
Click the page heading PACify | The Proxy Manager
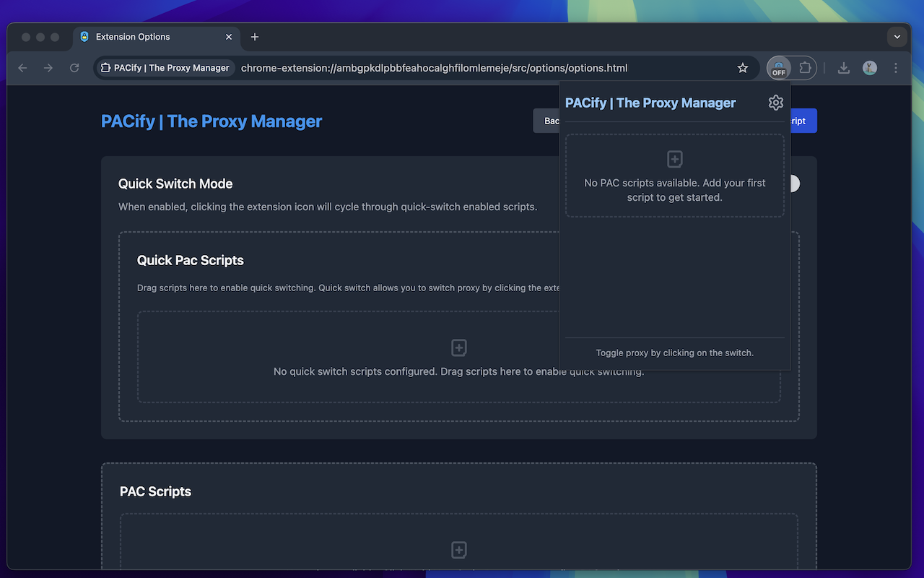[212, 121]
